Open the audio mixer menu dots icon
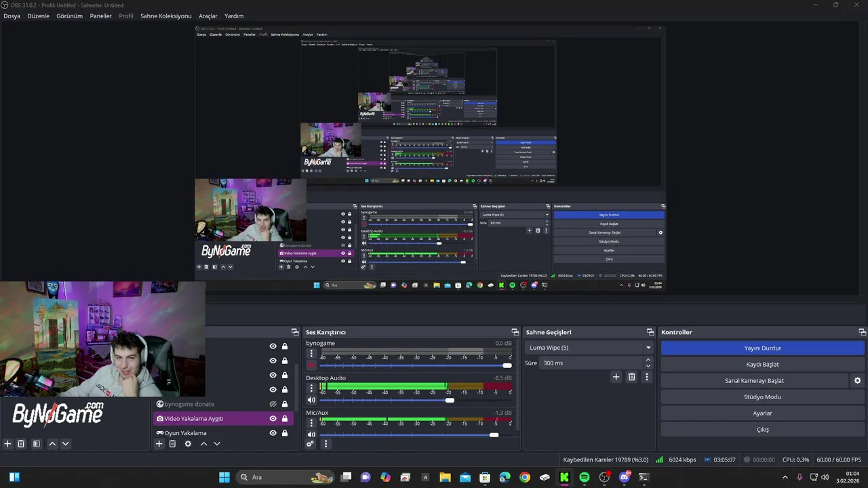The height and width of the screenshot is (488, 868). (325, 444)
